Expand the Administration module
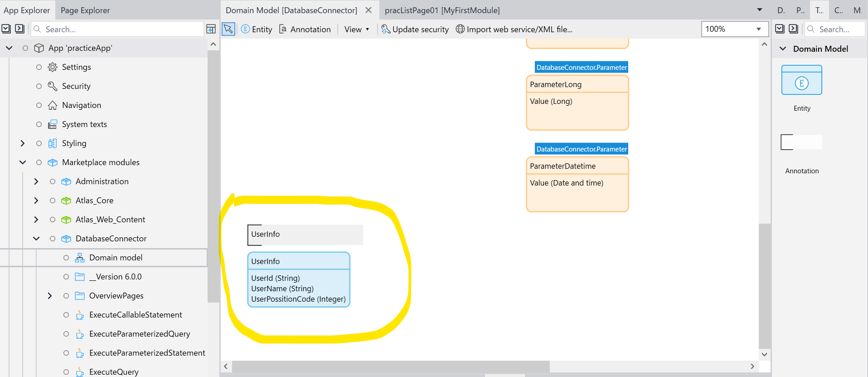 36,181
